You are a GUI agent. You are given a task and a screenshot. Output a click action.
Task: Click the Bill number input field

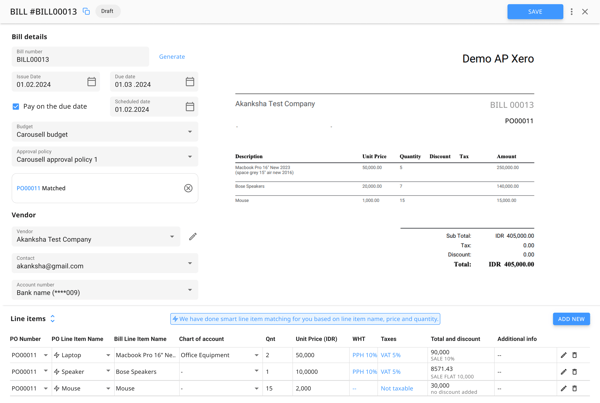pos(80,57)
